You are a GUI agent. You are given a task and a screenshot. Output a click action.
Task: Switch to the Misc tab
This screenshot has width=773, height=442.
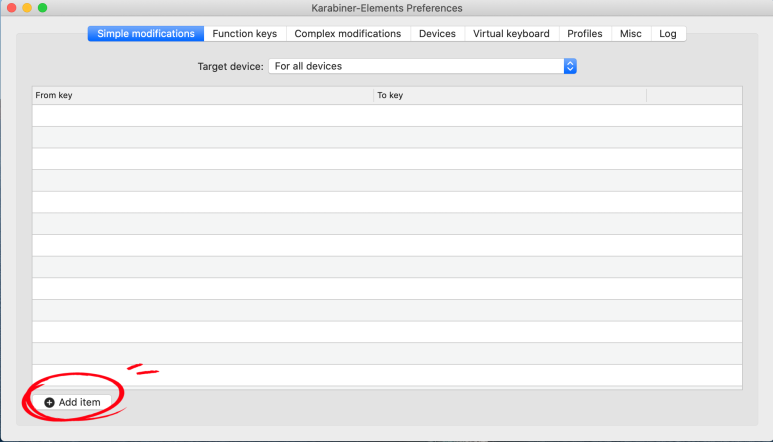[x=631, y=34]
